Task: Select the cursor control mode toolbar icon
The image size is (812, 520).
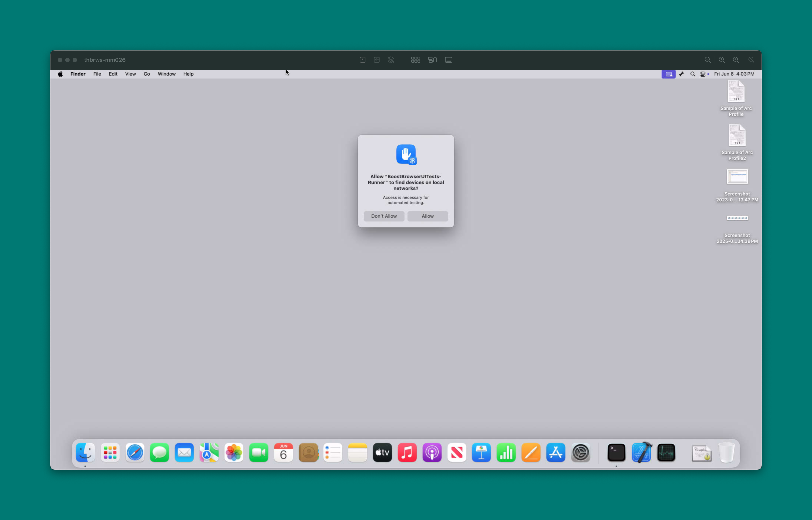Action: [x=363, y=60]
